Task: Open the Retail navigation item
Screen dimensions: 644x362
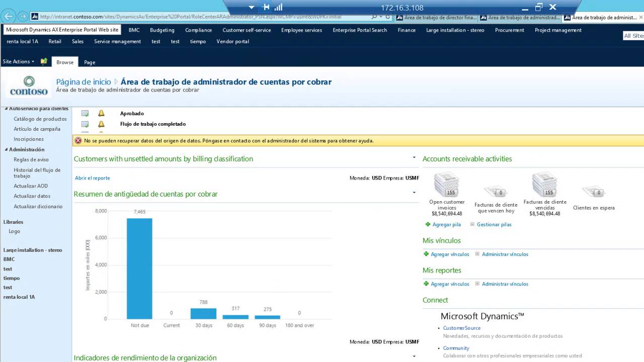Action: pyautogui.click(x=55, y=41)
